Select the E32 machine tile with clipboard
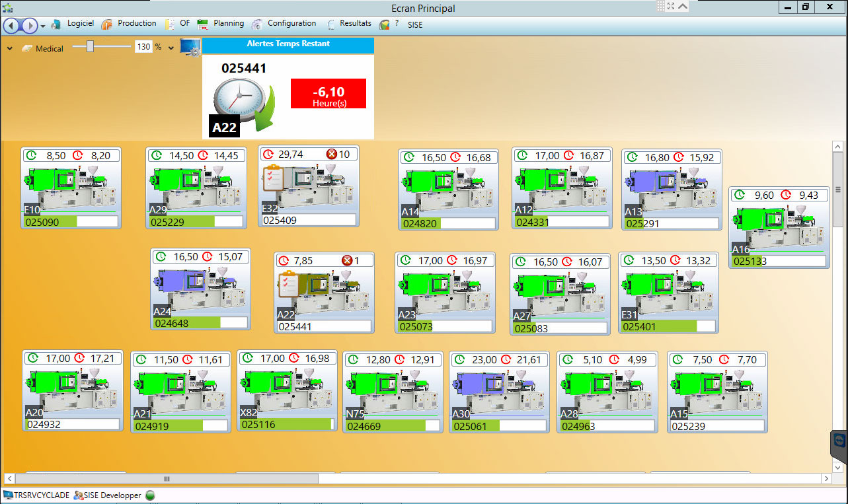The image size is (848, 504). click(x=309, y=186)
